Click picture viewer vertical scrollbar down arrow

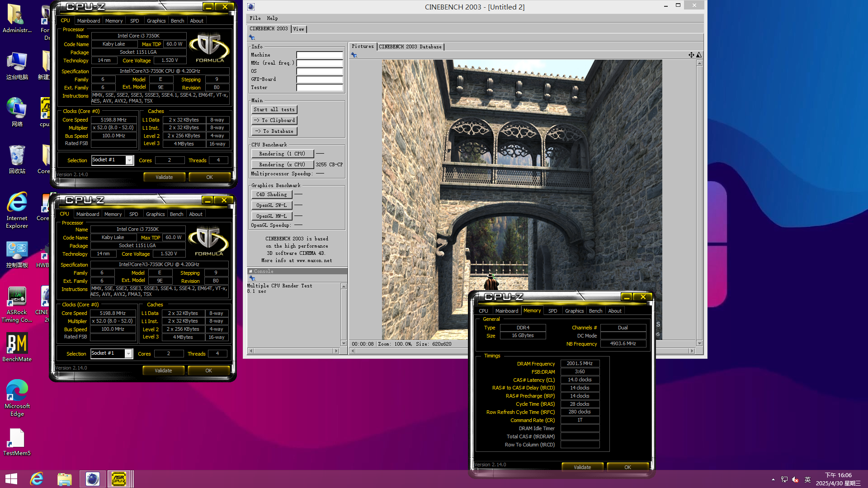click(699, 343)
